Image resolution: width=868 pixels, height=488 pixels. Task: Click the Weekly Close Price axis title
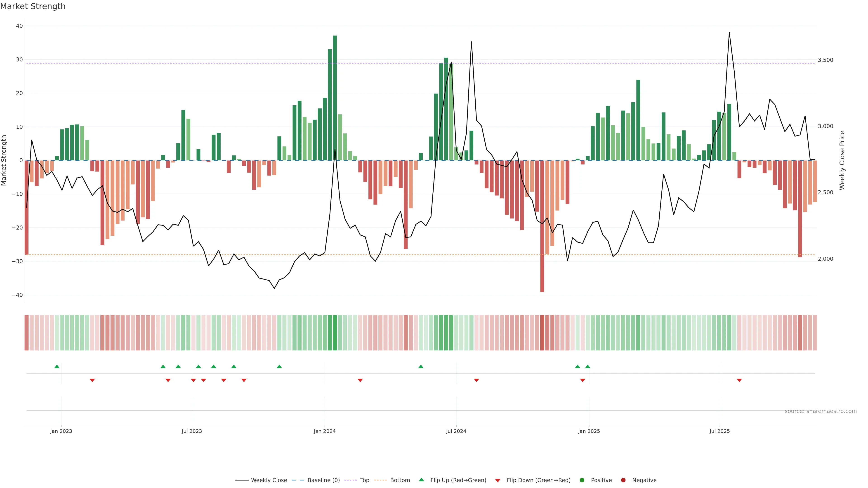(x=842, y=160)
